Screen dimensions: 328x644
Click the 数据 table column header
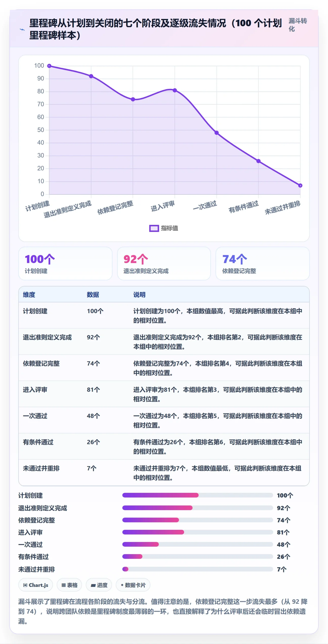(x=93, y=295)
